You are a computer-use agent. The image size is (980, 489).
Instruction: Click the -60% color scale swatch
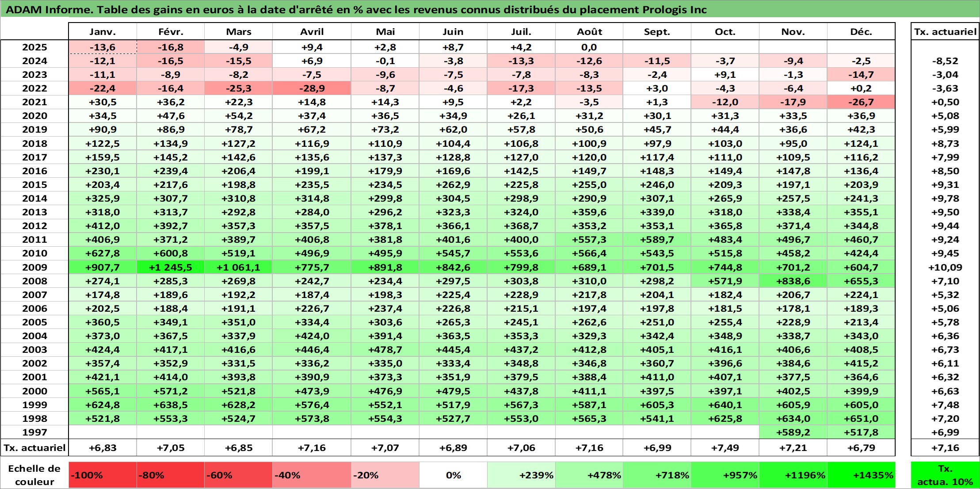tap(238, 475)
